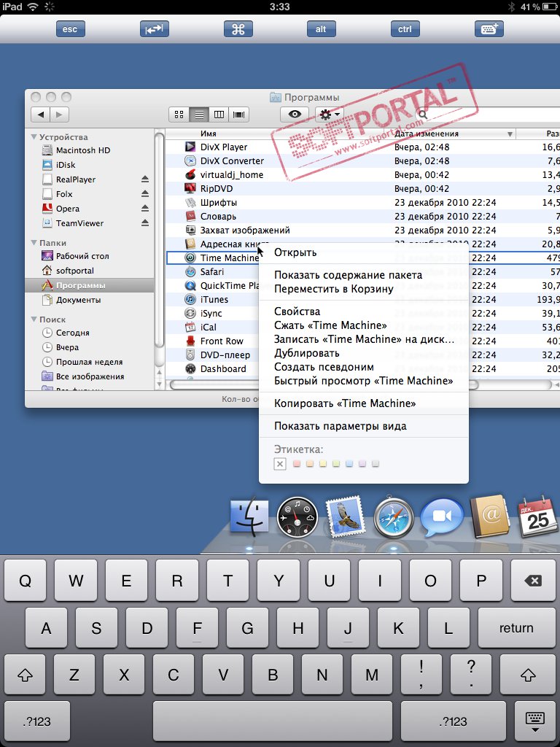Select Переместить в Корзину menu item
560x747 pixels.
(364, 289)
